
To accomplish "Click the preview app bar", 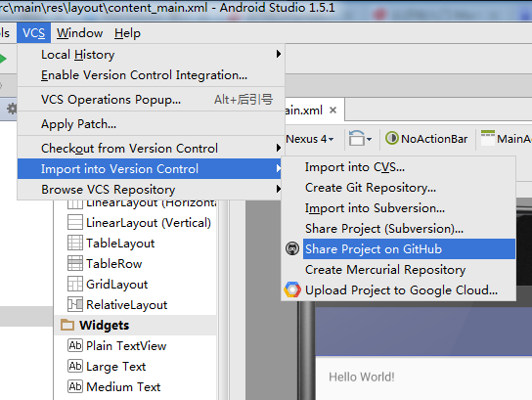I will click(x=423, y=332).
